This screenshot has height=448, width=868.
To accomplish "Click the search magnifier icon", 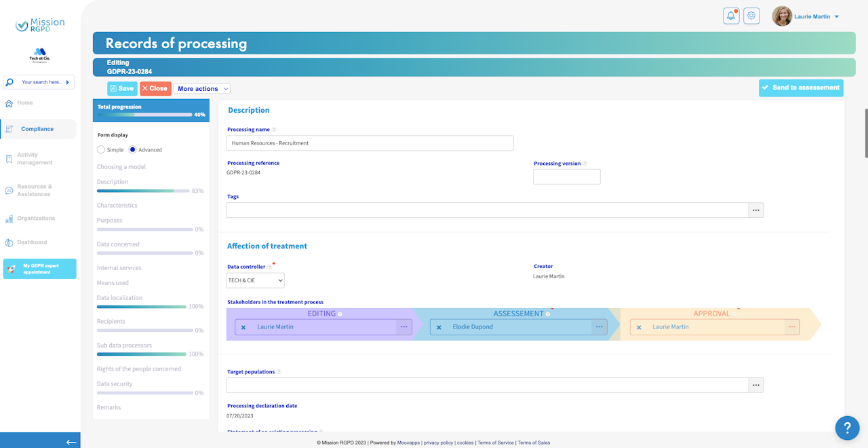I will tap(9, 82).
